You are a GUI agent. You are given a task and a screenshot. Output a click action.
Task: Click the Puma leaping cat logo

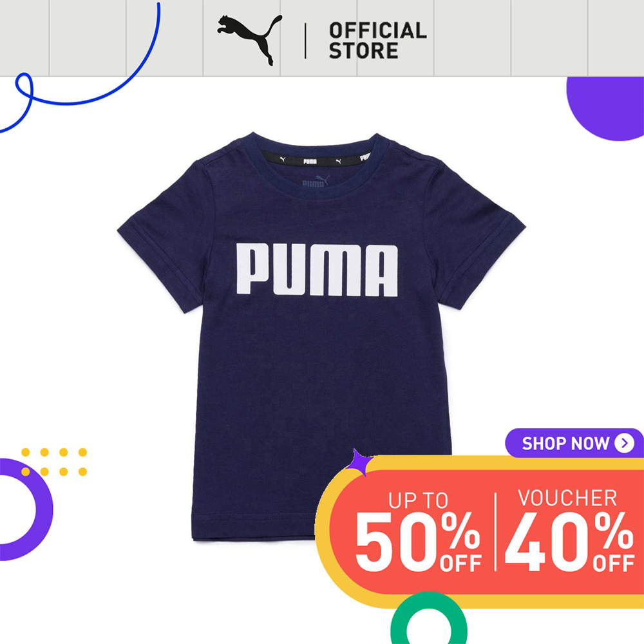249,39
